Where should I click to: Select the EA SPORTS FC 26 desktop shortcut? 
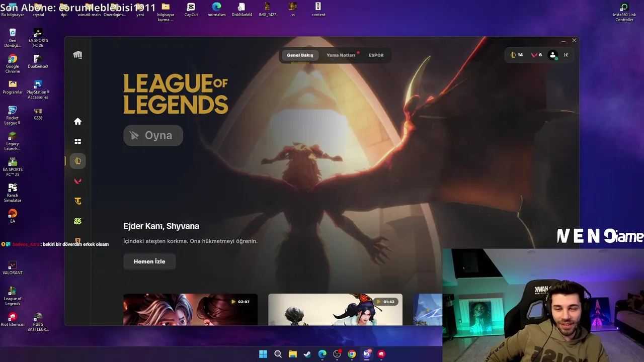click(x=38, y=38)
